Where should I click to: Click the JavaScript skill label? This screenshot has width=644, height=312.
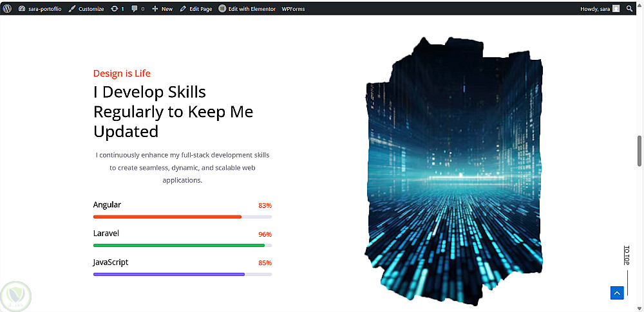(x=111, y=262)
